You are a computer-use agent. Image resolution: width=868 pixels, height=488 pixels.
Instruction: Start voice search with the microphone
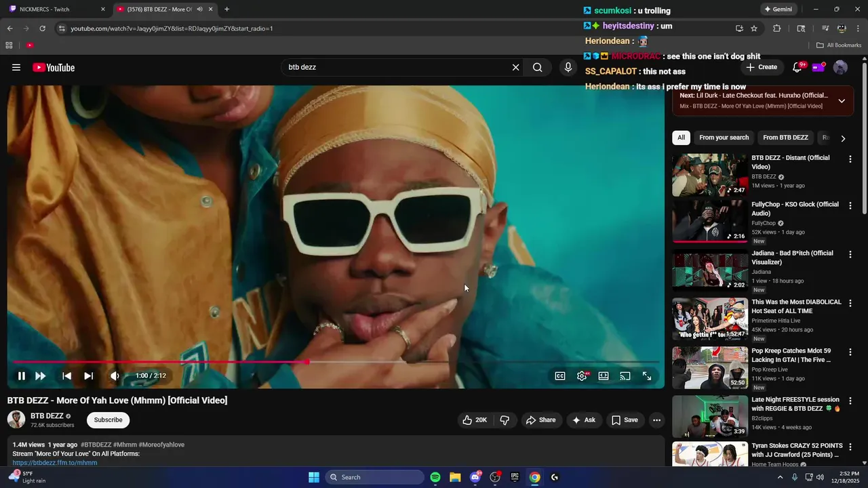tap(568, 68)
